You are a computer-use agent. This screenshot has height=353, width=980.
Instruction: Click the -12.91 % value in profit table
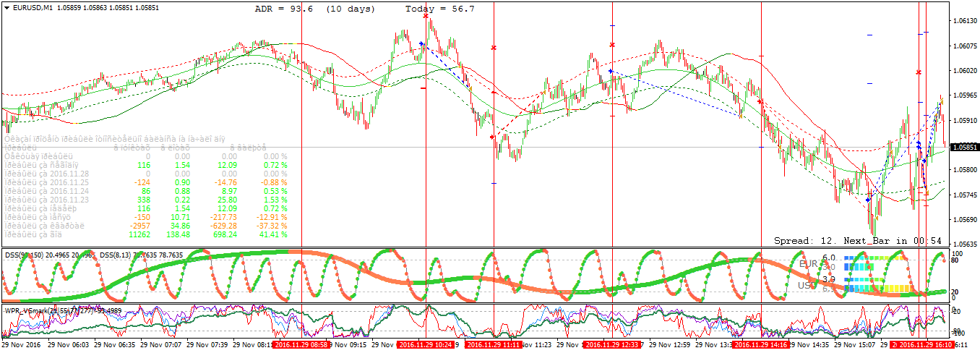point(271,217)
